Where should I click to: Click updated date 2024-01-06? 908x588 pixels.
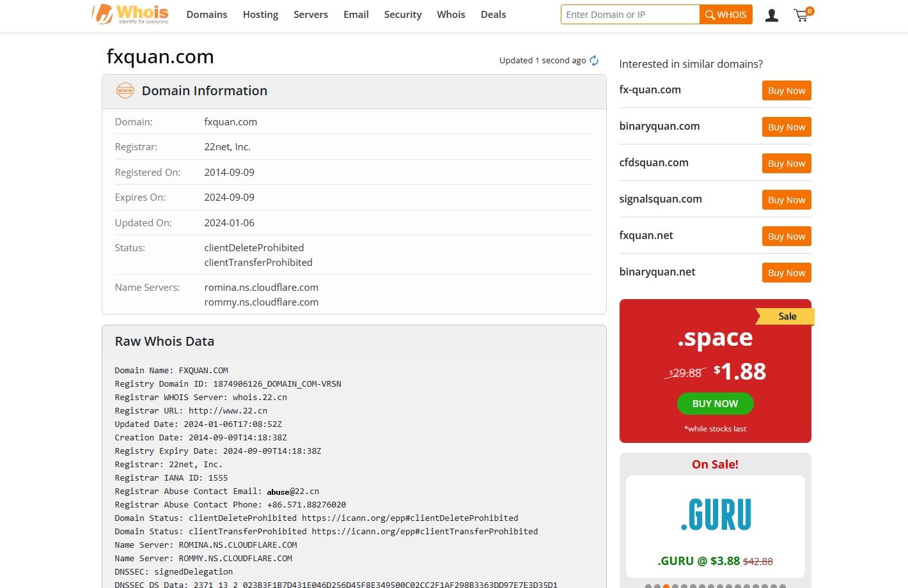[229, 223]
